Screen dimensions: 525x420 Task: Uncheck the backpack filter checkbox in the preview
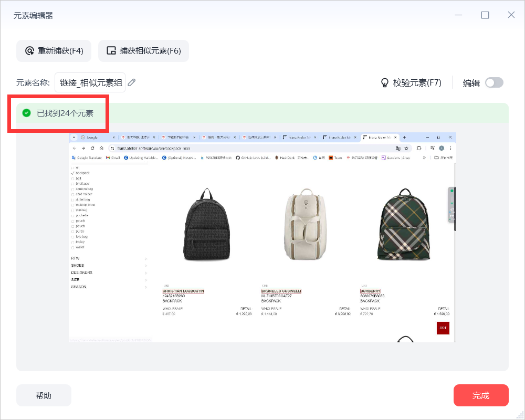click(x=72, y=173)
